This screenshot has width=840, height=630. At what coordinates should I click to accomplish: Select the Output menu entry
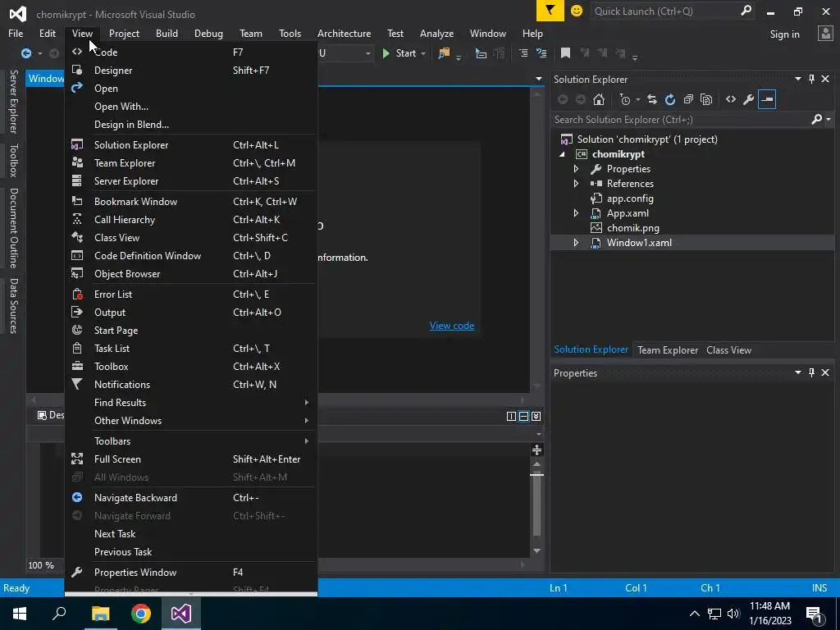[x=190, y=313]
